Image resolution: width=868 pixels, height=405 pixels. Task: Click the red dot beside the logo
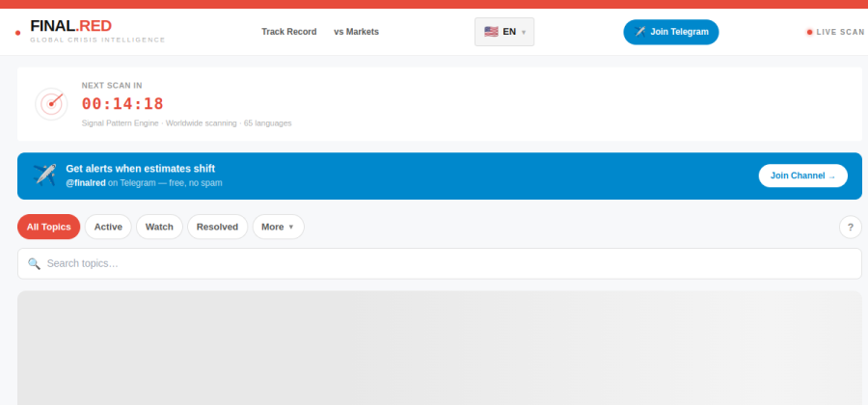tap(17, 33)
